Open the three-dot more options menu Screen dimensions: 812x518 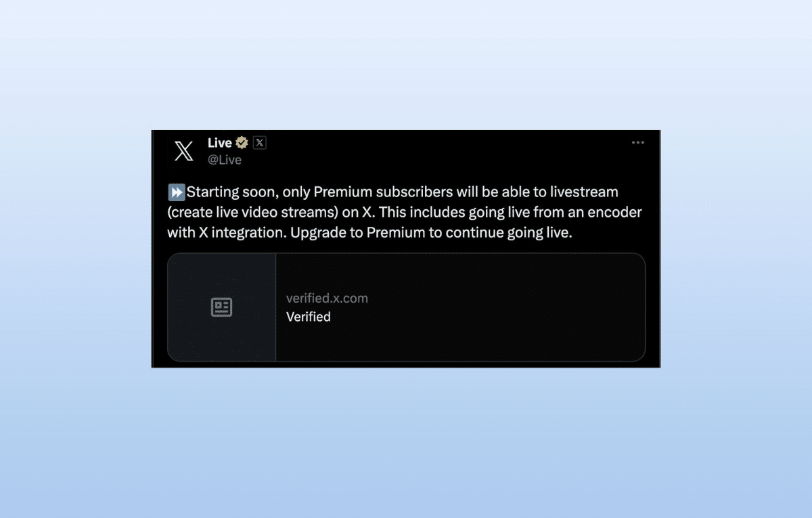tap(637, 143)
